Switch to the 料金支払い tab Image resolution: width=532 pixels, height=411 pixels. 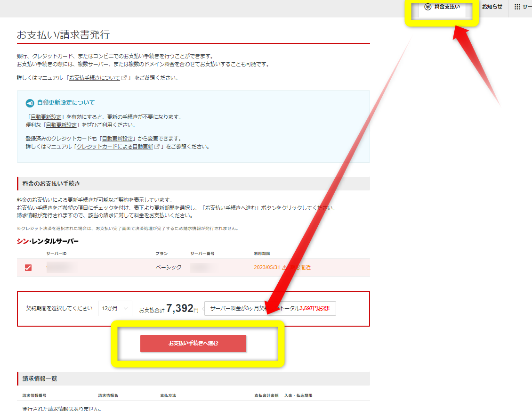(442, 7)
